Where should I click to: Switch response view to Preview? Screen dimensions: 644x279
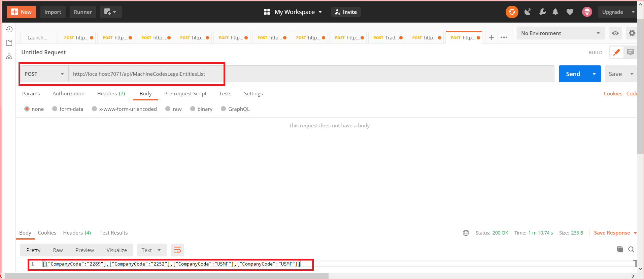84,250
